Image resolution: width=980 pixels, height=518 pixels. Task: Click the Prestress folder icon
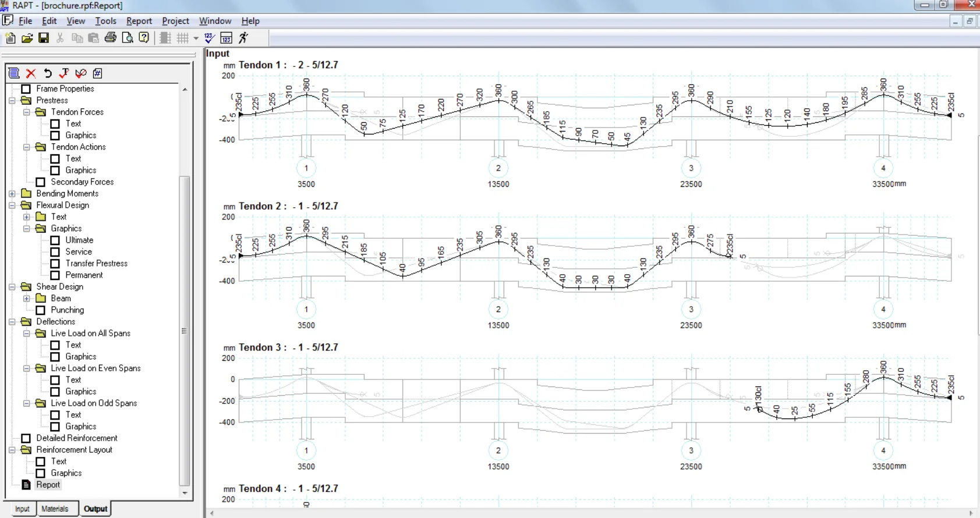(x=26, y=100)
